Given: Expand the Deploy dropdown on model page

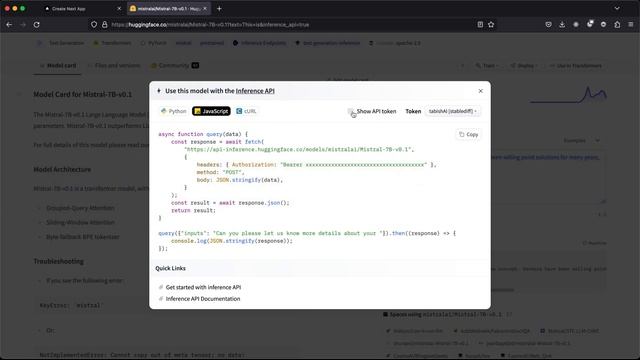Looking at the screenshot, I should [x=524, y=66].
